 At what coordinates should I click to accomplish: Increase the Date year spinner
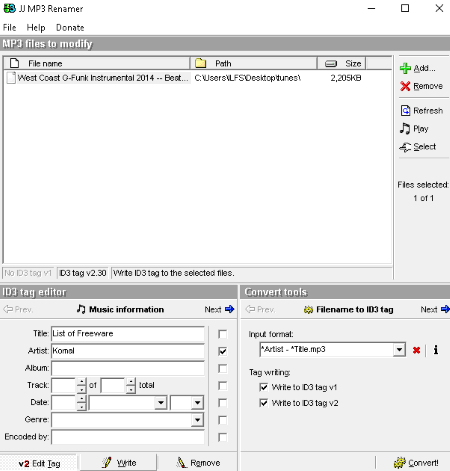click(81, 399)
